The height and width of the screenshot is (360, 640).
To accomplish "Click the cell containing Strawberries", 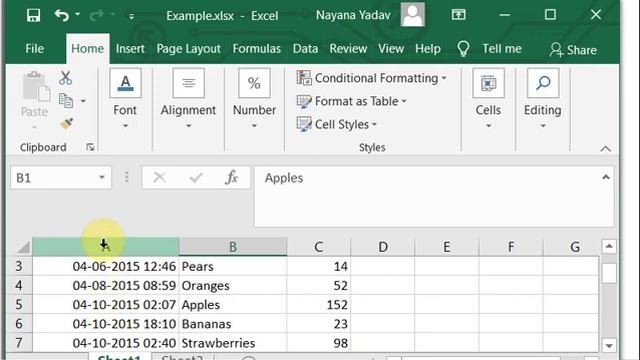I will click(x=233, y=343).
